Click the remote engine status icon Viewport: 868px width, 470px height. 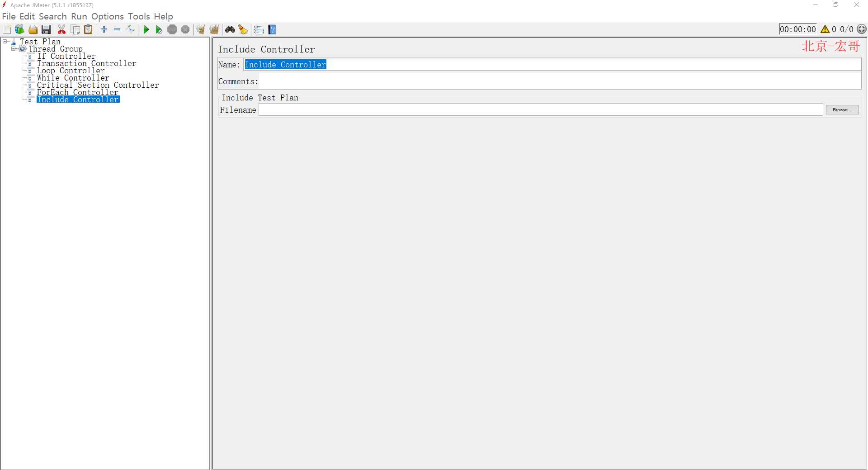pyautogui.click(x=862, y=29)
